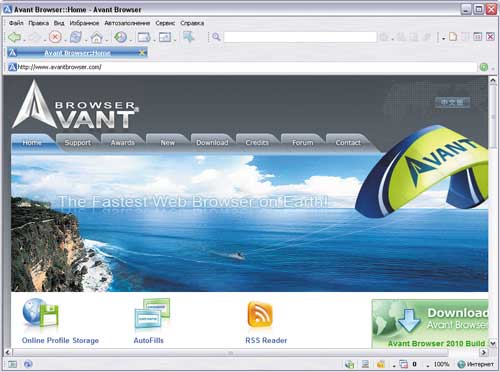
Task: Click the yellow lock icon in status bar
Action: click(x=381, y=364)
